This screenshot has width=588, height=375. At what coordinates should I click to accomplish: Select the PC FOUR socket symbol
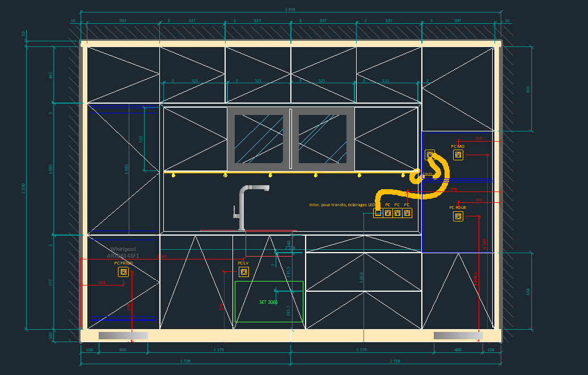pyautogui.click(x=458, y=216)
